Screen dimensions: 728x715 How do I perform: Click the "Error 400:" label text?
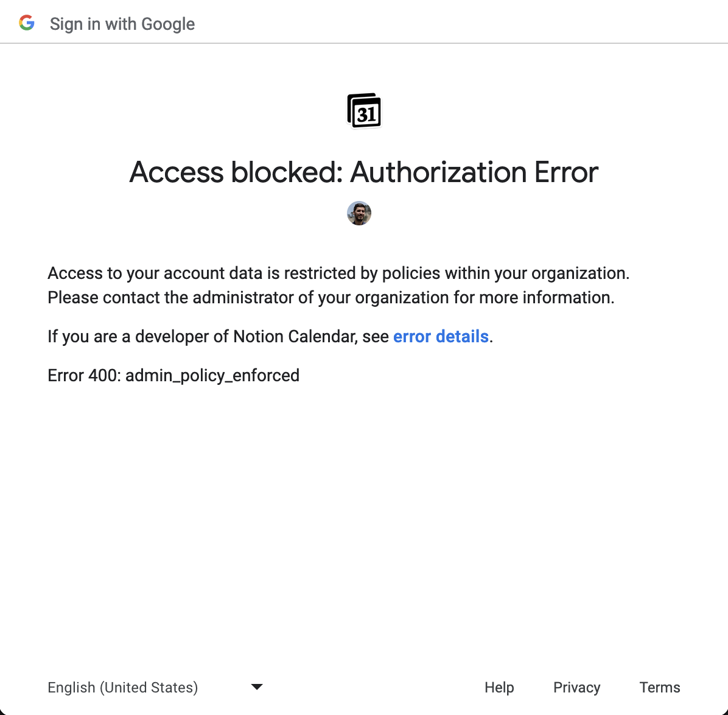coord(84,375)
